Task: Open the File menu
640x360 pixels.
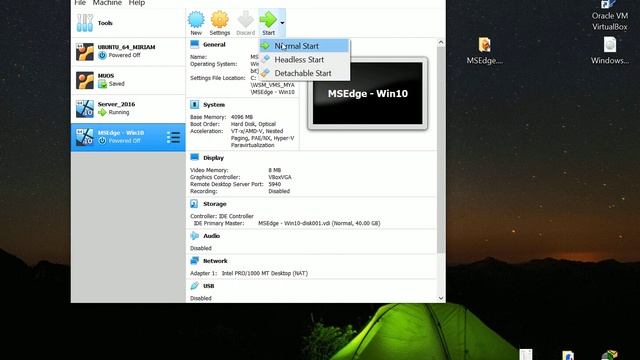Action: click(x=80, y=3)
